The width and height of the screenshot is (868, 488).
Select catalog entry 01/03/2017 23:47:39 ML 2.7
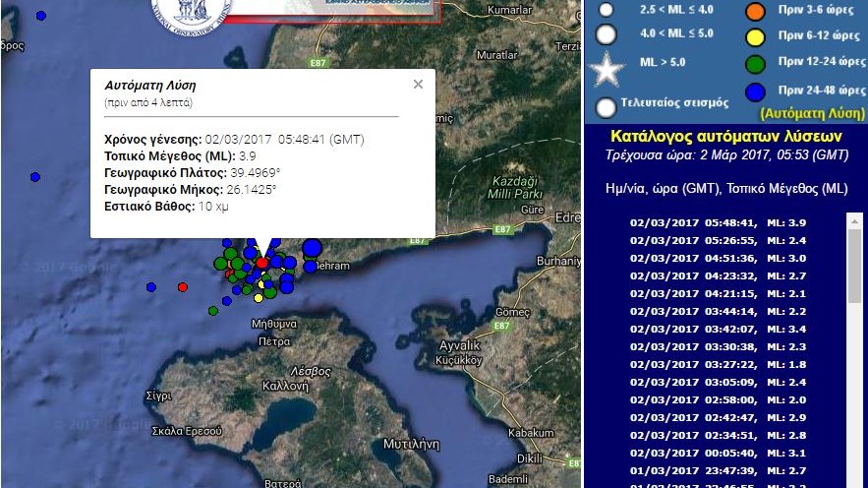pos(718,471)
